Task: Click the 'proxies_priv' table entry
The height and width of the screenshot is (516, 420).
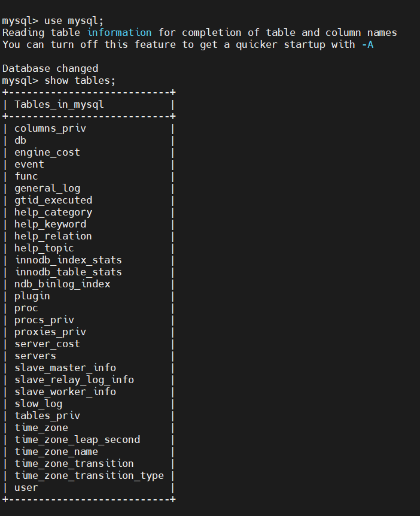Action: [50, 332]
